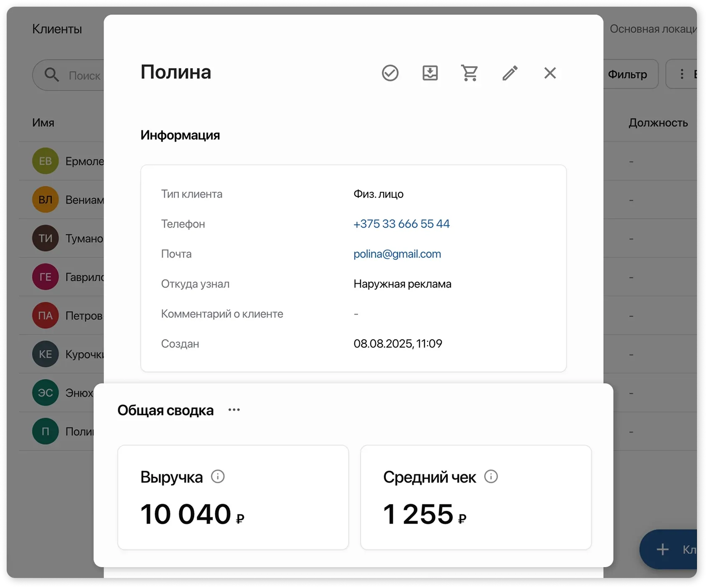Open the kebab menu right of Фильтр
This screenshot has width=707, height=588.
[682, 74]
